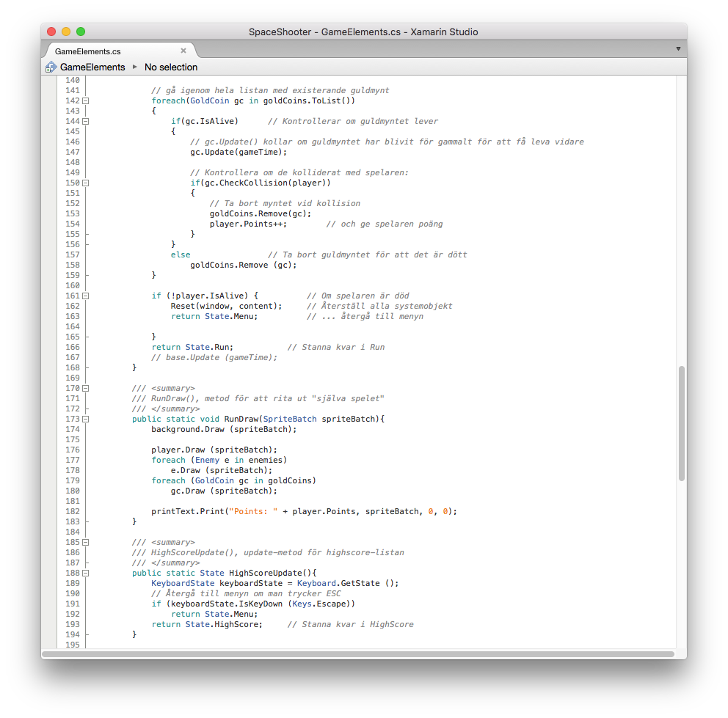The height and width of the screenshot is (718, 728).
Task: Place cursor on line number 182
Action: [x=73, y=511]
